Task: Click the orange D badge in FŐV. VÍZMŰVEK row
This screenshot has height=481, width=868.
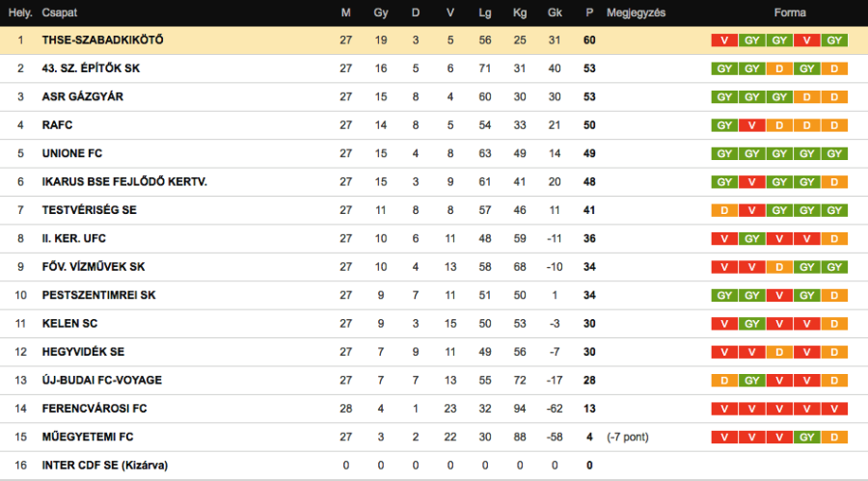Action: (779, 267)
